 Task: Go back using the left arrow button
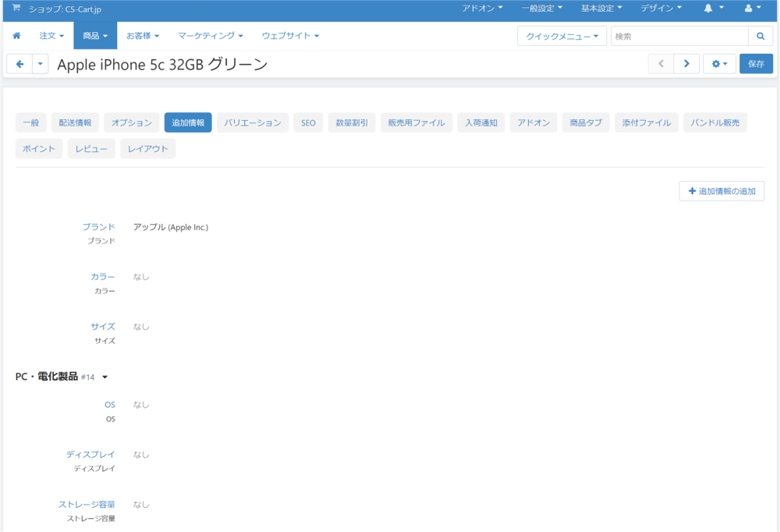(20, 64)
